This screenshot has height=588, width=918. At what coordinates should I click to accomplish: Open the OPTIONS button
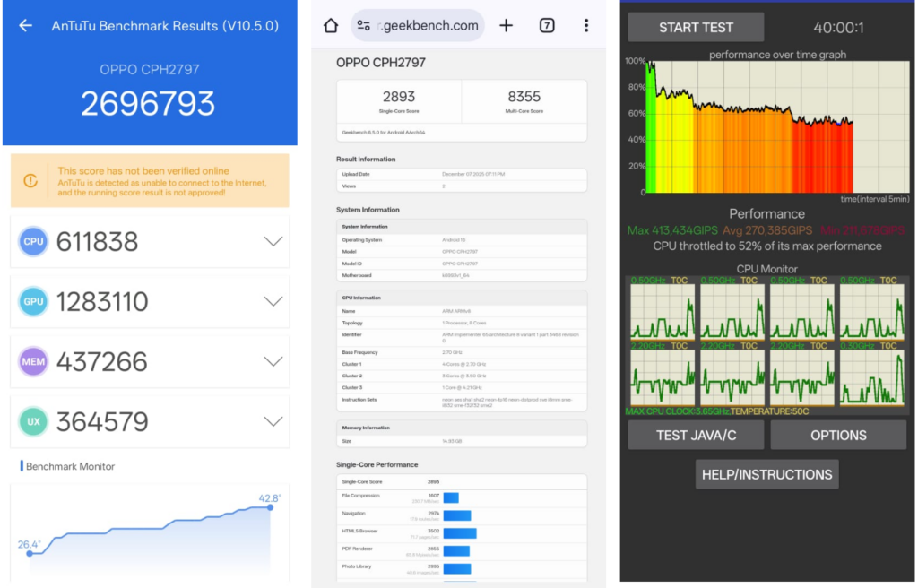click(838, 435)
